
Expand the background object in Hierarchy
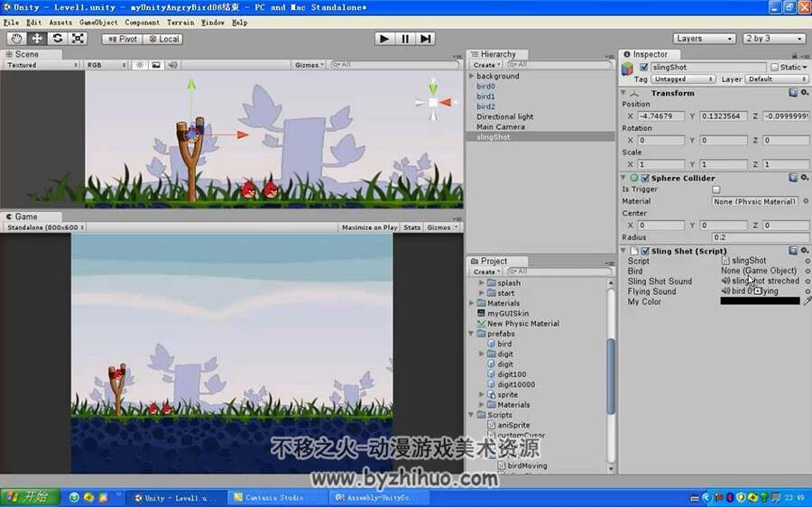tap(471, 76)
